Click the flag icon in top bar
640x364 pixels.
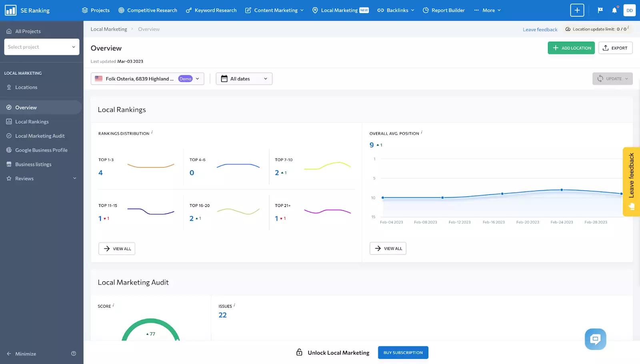click(600, 10)
